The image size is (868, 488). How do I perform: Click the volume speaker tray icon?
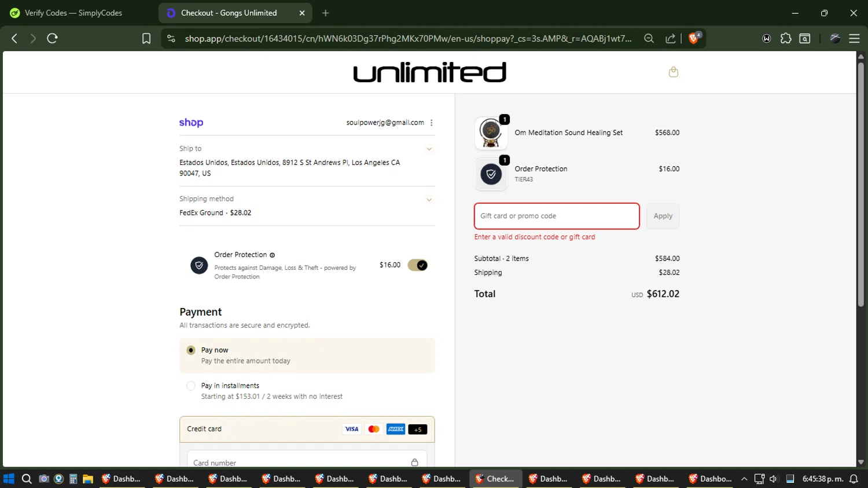point(774,479)
